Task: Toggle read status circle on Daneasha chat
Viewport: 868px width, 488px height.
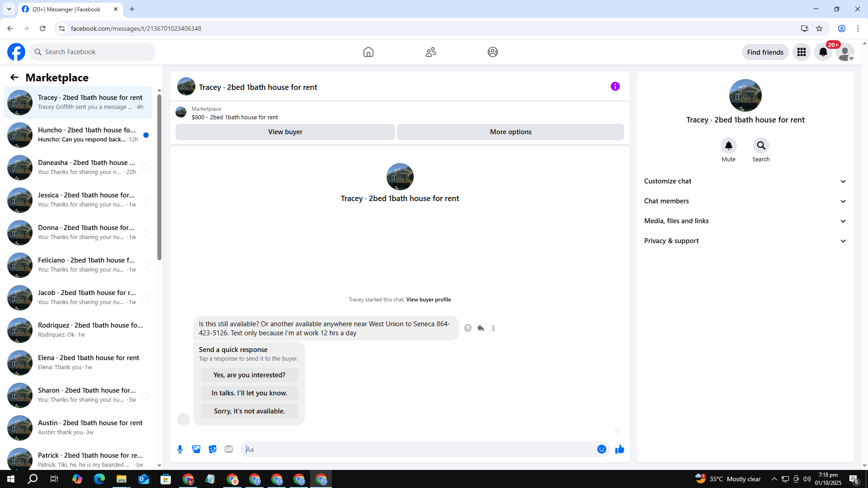Action: pyautogui.click(x=145, y=168)
